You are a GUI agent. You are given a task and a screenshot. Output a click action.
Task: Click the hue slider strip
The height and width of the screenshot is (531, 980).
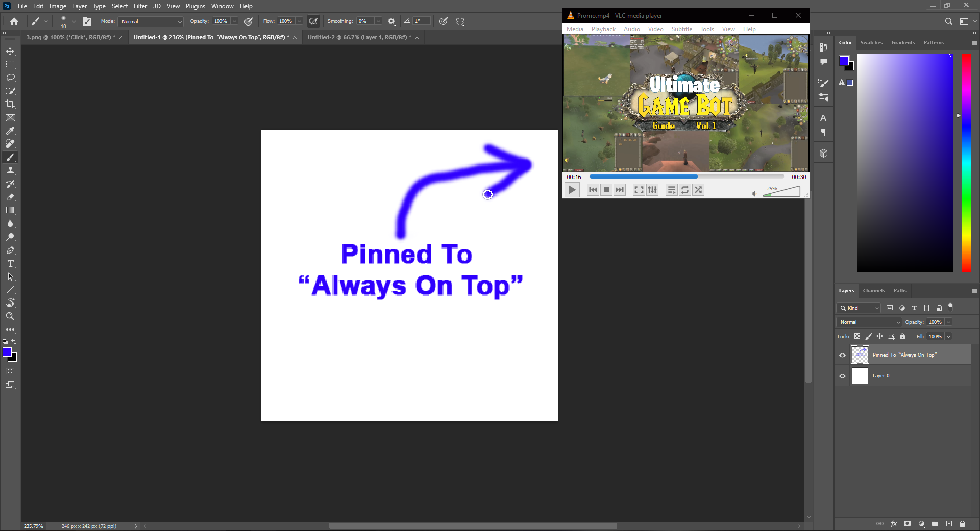click(x=966, y=163)
